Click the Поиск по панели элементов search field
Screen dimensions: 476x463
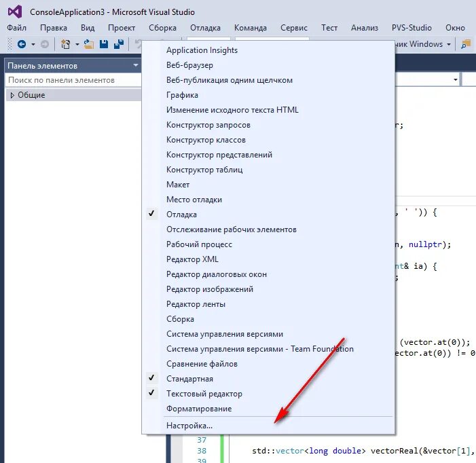click(x=73, y=80)
